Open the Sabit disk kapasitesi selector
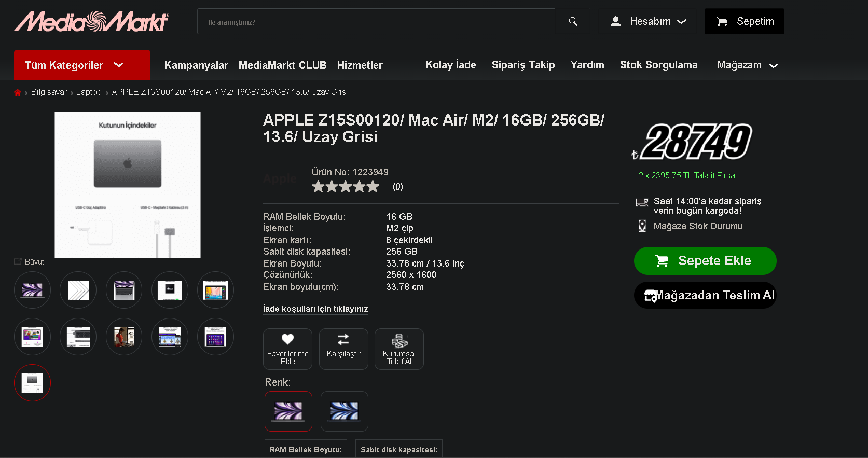868x458 pixels. point(398,449)
